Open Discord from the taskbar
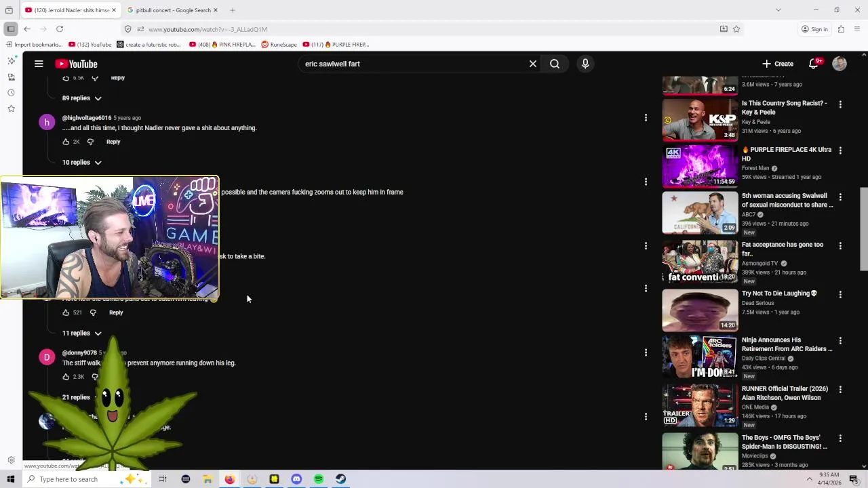This screenshot has width=868, height=488. click(x=296, y=479)
